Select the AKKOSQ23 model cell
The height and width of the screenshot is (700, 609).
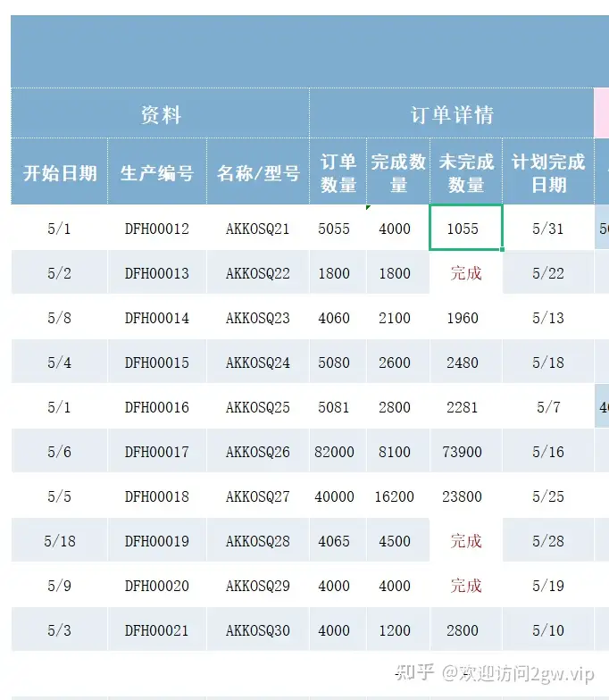tap(257, 317)
